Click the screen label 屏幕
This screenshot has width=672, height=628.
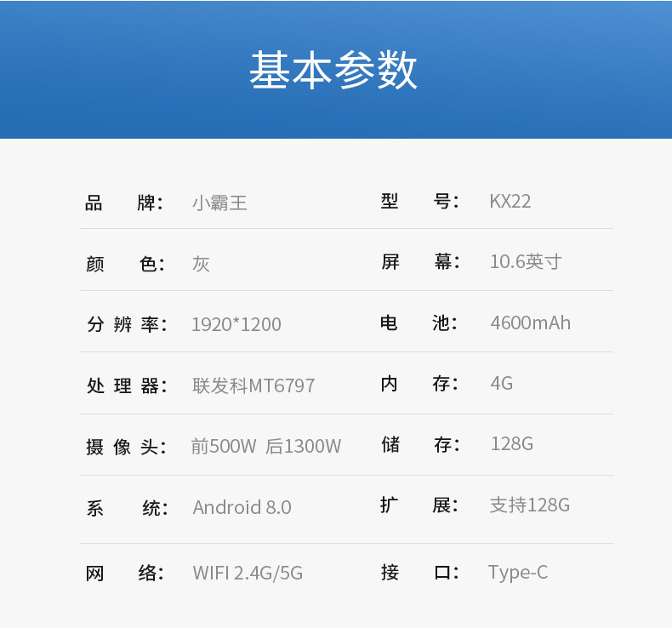(x=421, y=261)
